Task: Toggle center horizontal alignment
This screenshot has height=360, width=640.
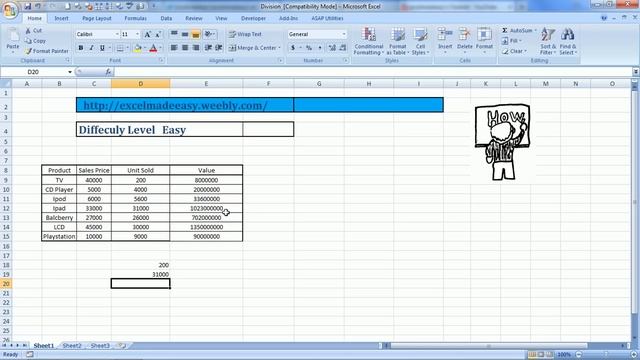Action: (x=185, y=48)
